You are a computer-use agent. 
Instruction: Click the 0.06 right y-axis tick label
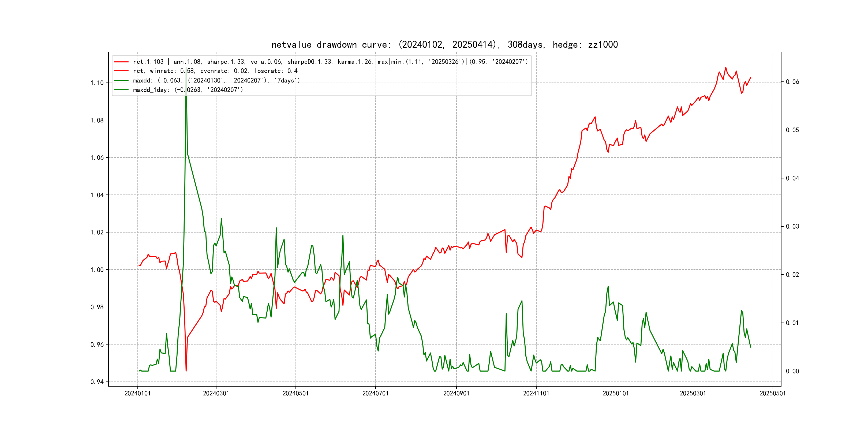[x=792, y=82]
